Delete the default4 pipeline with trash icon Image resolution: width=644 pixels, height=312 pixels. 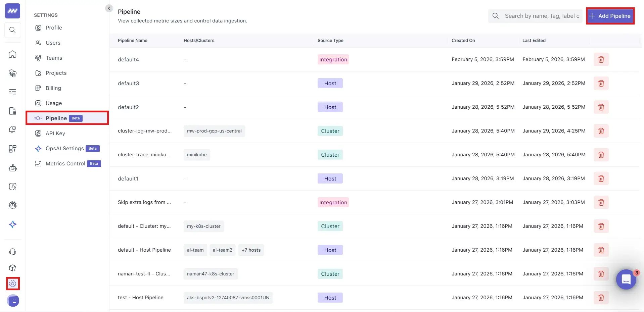601,59
